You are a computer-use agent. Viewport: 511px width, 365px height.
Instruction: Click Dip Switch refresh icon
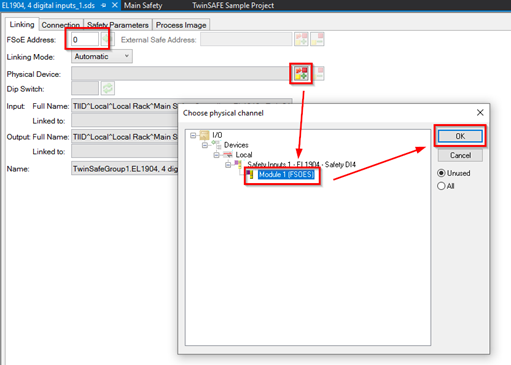pyautogui.click(x=108, y=89)
